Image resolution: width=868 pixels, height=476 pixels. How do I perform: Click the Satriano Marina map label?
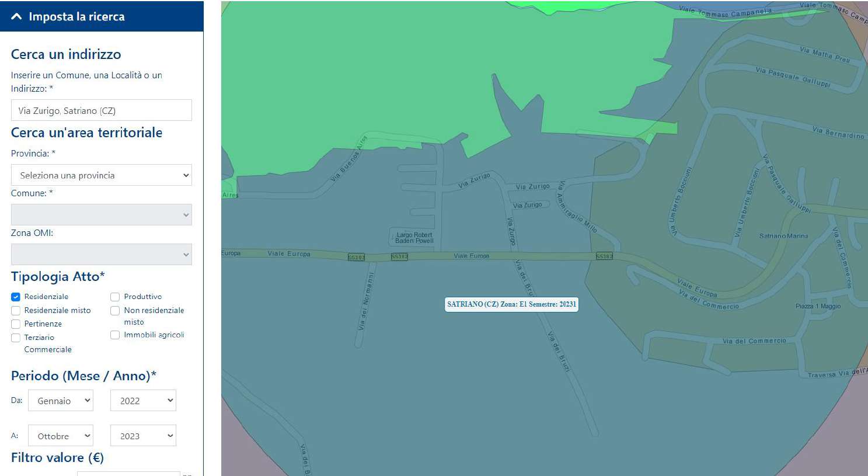[x=783, y=236]
